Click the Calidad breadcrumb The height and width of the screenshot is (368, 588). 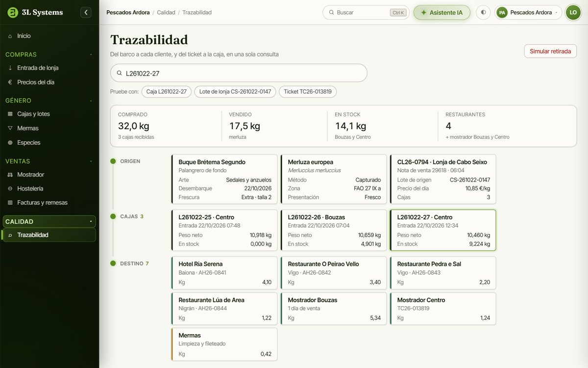point(166,12)
